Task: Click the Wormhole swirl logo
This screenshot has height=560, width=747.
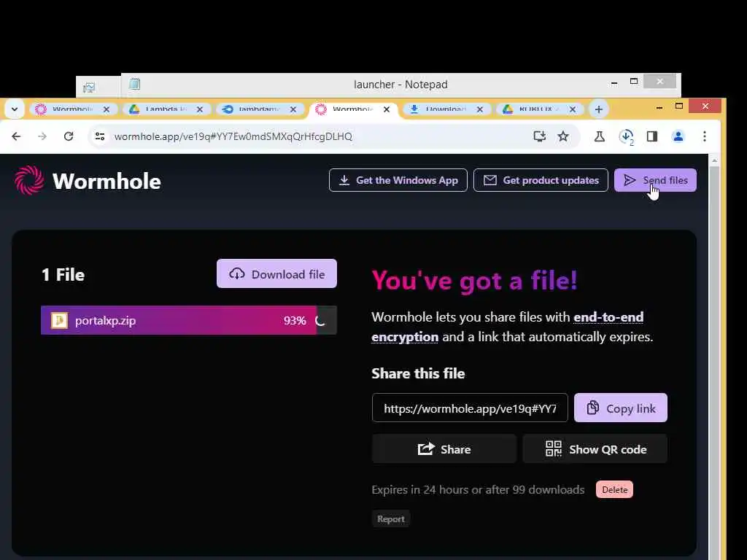Action: pos(29,181)
